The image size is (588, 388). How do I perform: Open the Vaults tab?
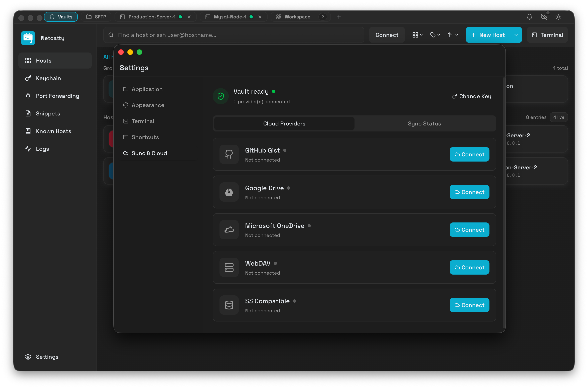[x=61, y=17]
